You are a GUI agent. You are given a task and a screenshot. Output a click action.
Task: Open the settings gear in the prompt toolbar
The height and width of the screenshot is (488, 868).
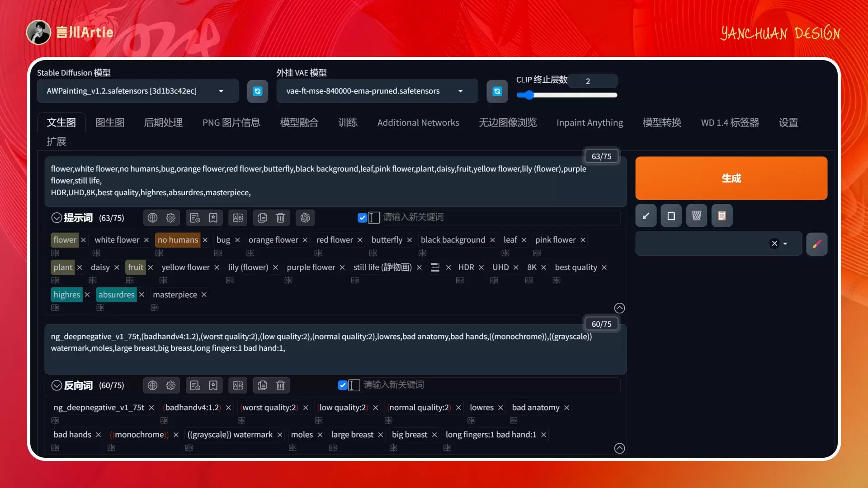click(170, 218)
